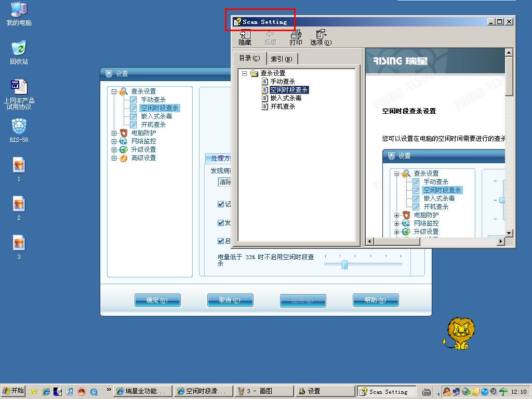This screenshot has height=399, width=532.
Task: Collapse 查杀设置 folder in help contents
Action: click(x=244, y=73)
